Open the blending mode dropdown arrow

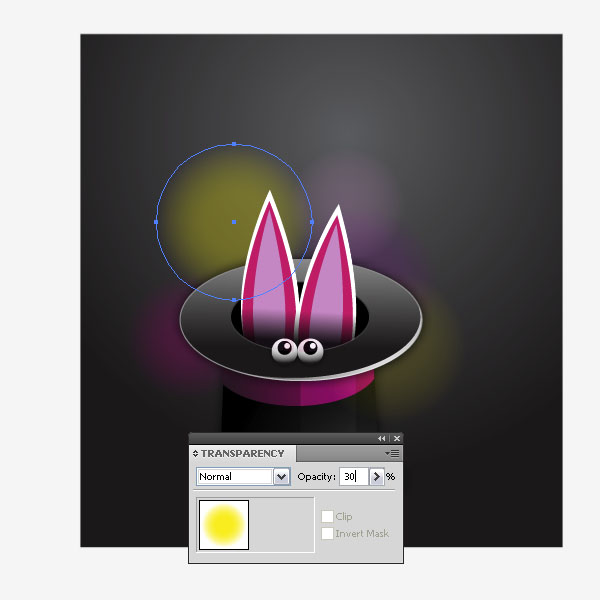[x=282, y=477]
